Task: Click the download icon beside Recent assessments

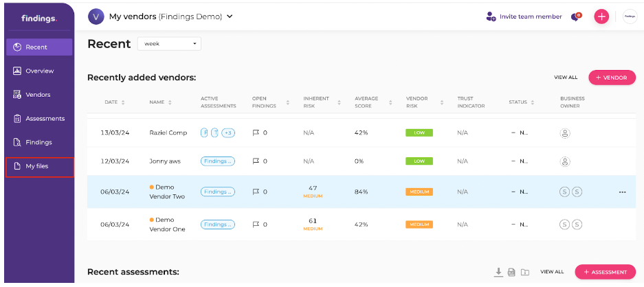Action: tap(498, 272)
